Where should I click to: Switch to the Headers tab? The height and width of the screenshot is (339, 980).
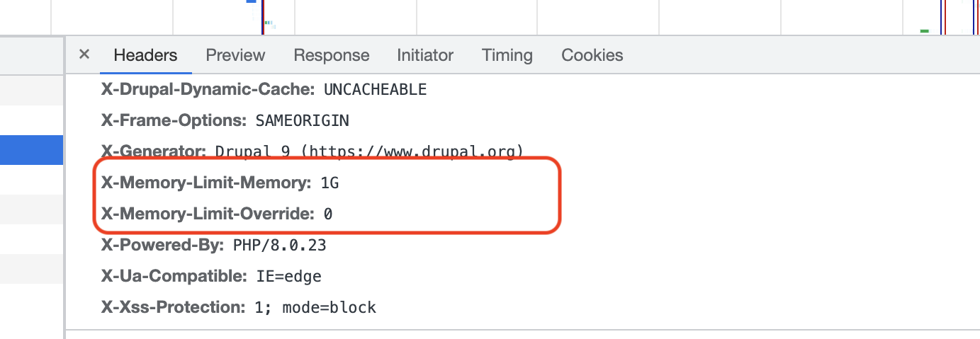point(145,55)
